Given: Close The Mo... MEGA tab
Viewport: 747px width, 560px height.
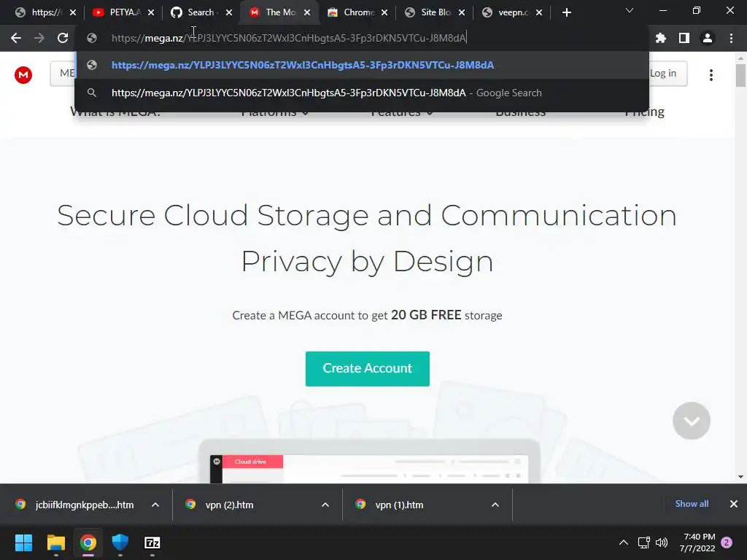Looking at the screenshot, I should pos(307,12).
